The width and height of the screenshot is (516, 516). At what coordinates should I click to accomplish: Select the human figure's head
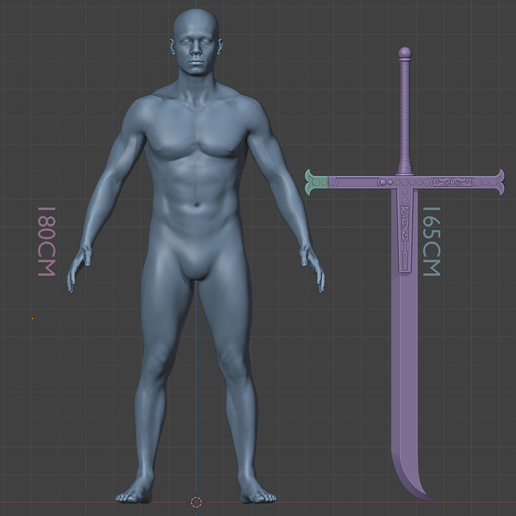[x=196, y=42]
